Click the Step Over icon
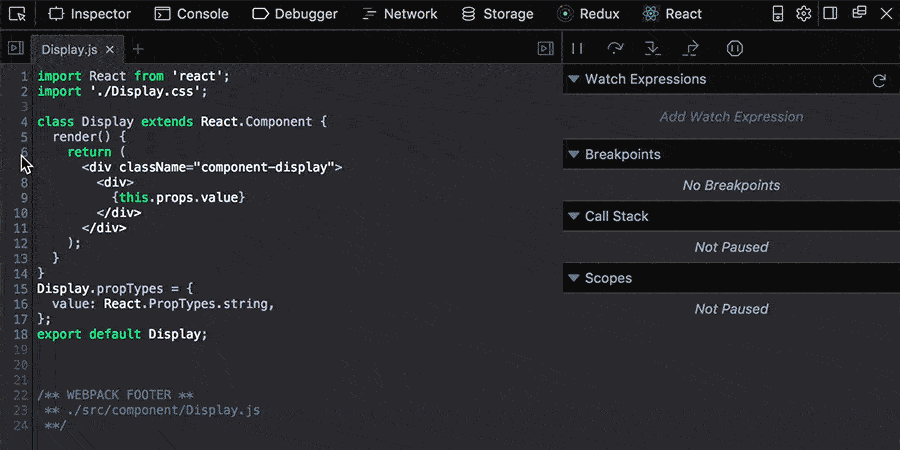The image size is (900, 450). pyautogui.click(x=615, y=48)
